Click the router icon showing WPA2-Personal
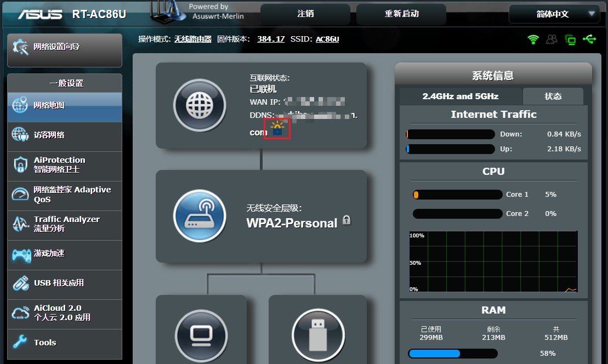 pos(200,216)
